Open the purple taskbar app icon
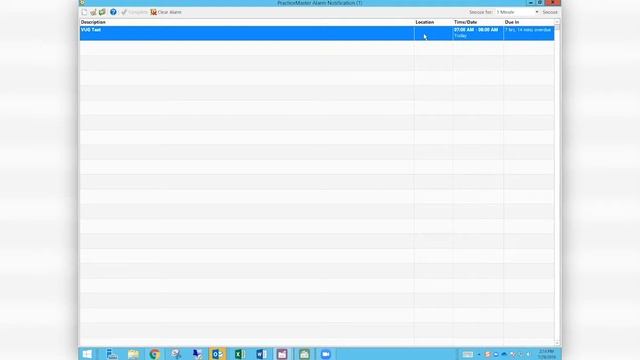Screen dimensions: 640x360 282,354
